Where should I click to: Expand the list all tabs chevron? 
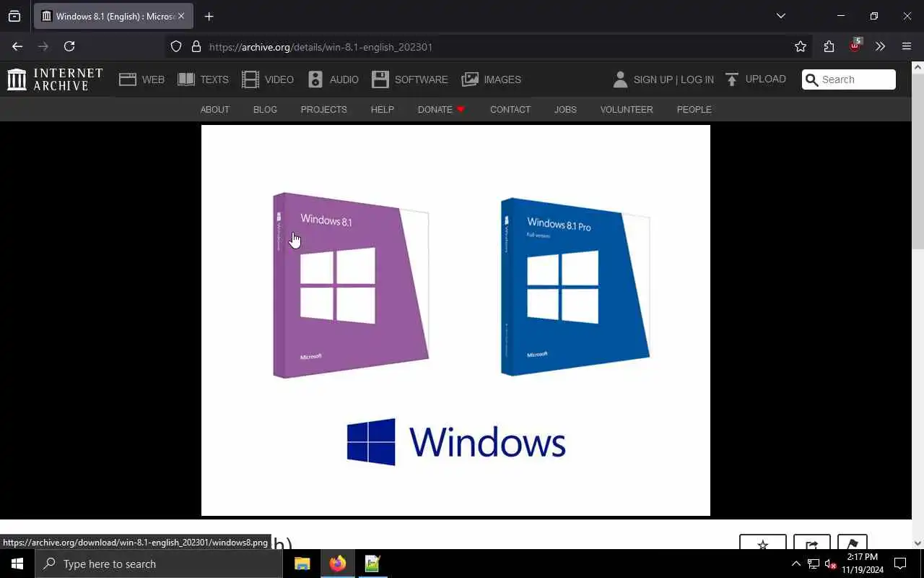(781, 16)
